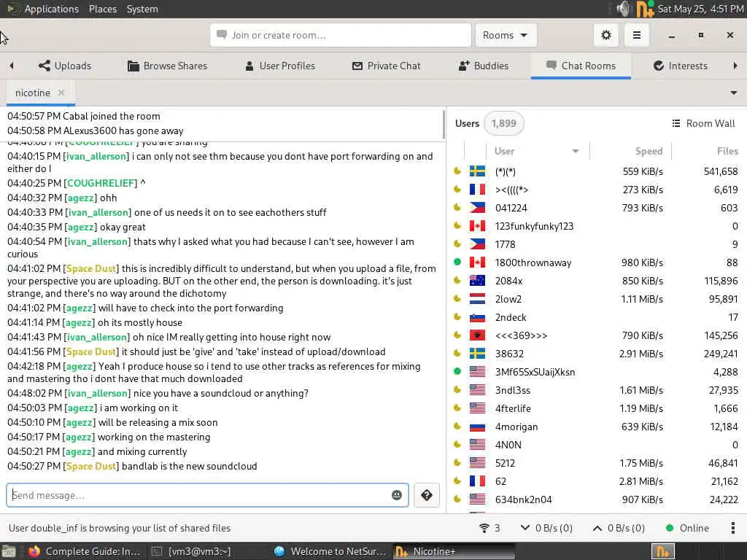Select the Chat Rooms tab

tap(581, 66)
